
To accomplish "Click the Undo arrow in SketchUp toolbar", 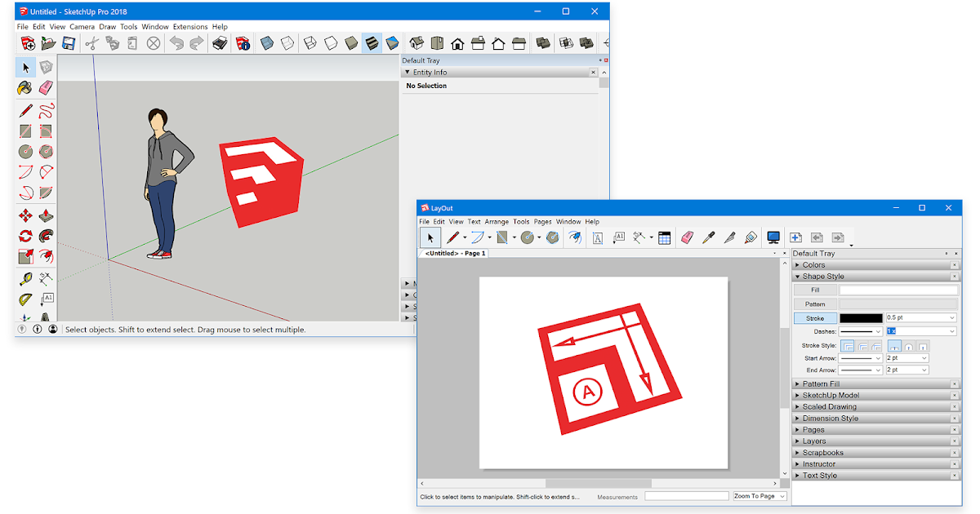I will [x=176, y=43].
